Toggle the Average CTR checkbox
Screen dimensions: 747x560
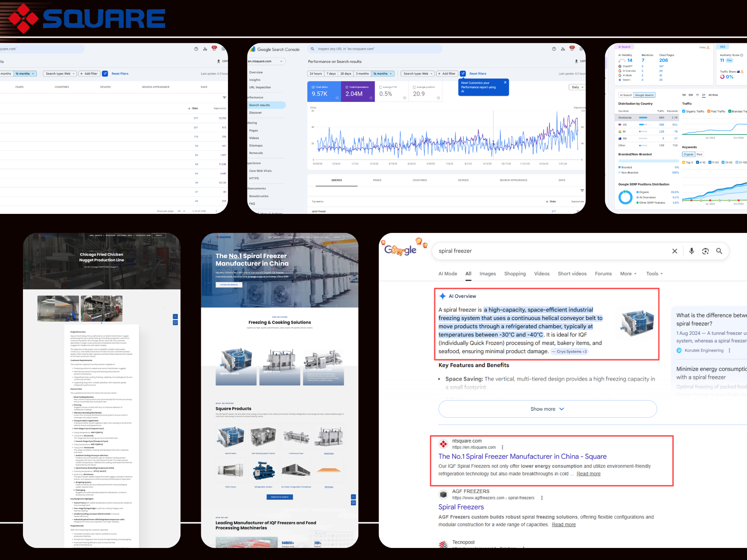381,87
